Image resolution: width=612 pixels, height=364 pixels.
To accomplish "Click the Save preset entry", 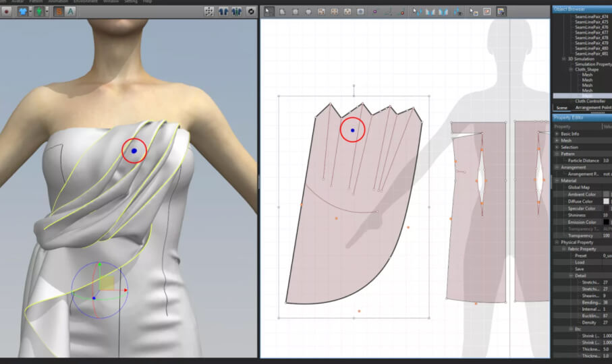I will pyautogui.click(x=580, y=269).
